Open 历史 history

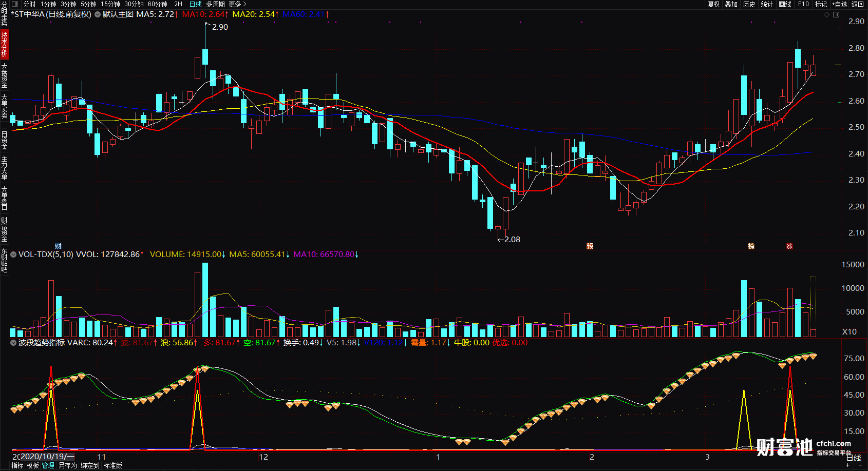(x=749, y=4)
